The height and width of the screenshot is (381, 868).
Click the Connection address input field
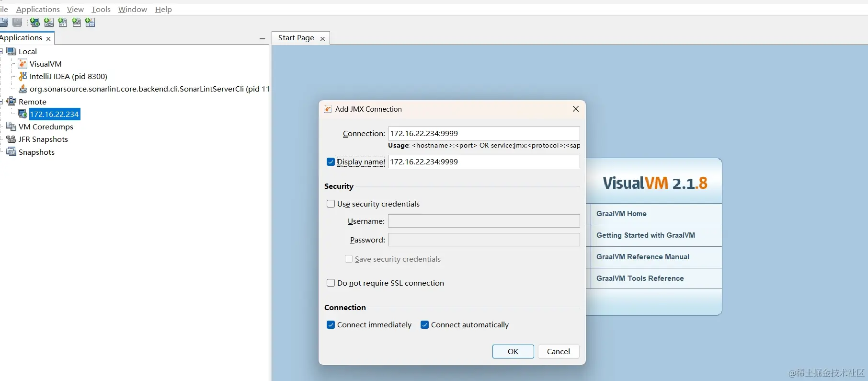pyautogui.click(x=484, y=133)
